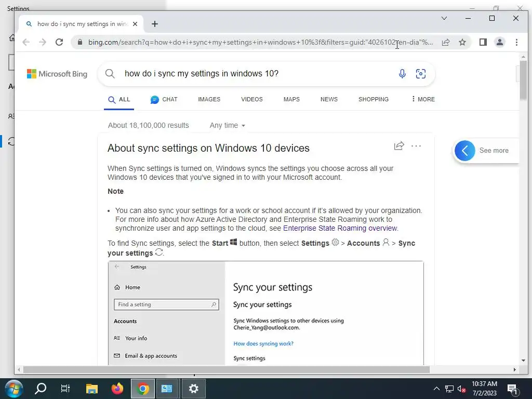Click the settings screenshot thumbnail
Screen dimensions: 532x399
[x=265, y=313]
